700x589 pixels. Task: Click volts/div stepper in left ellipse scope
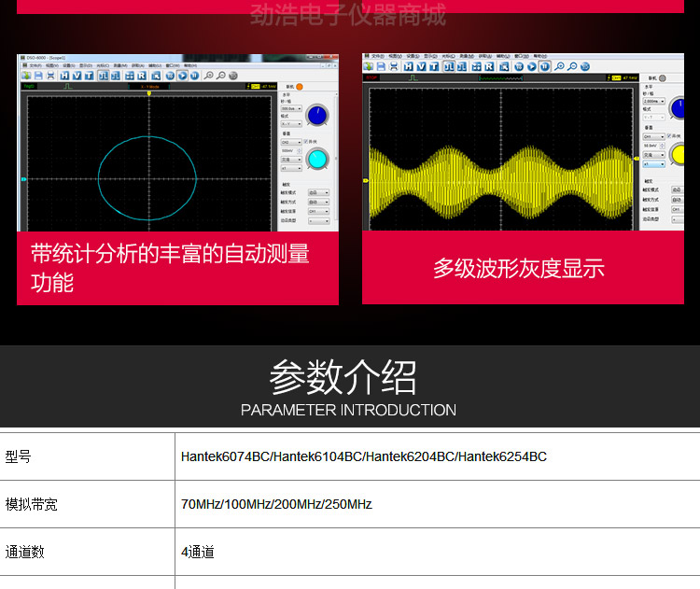[x=299, y=151]
